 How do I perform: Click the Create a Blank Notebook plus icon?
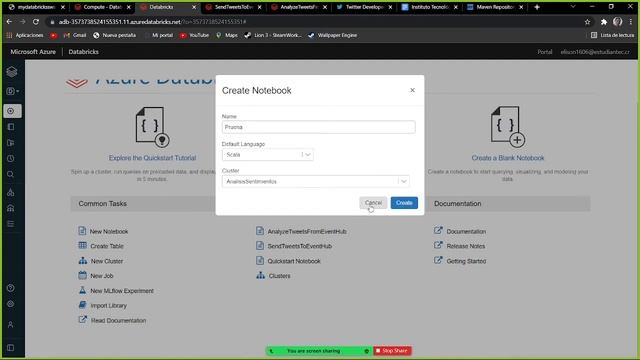[508, 127]
